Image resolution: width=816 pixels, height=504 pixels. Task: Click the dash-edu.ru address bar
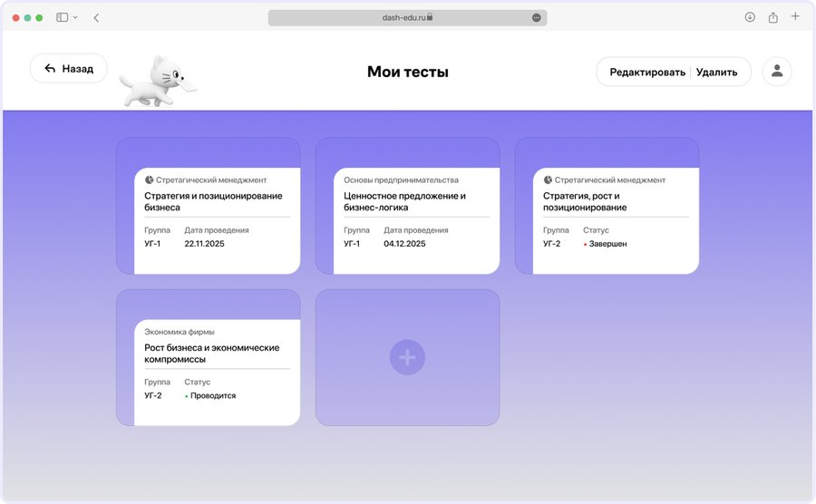(407, 18)
